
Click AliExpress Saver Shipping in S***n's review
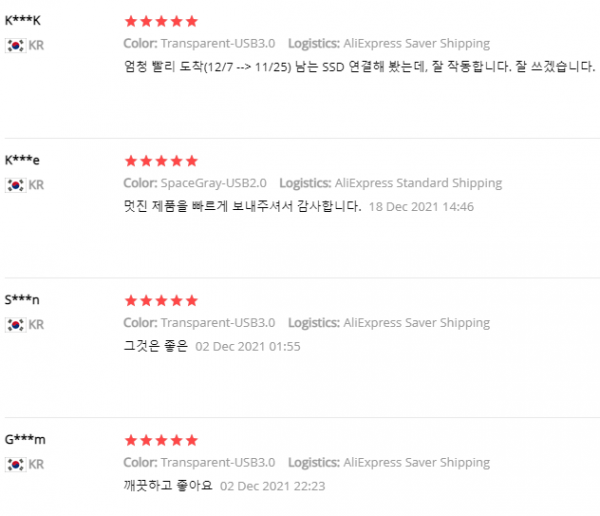416,323
